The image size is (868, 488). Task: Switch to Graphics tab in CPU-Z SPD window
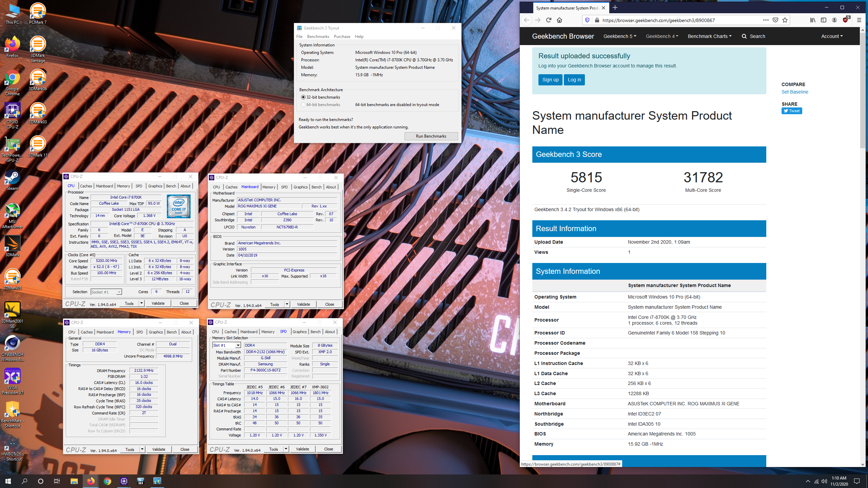click(x=299, y=332)
